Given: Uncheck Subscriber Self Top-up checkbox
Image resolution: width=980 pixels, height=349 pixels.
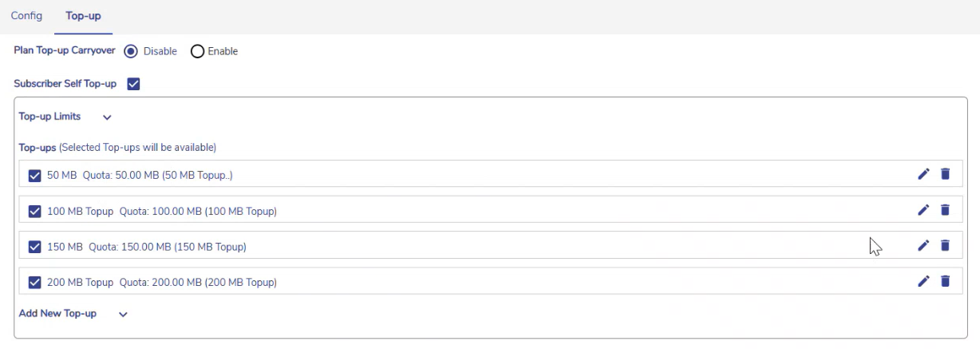Looking at the screenshot, I should 134,83.
